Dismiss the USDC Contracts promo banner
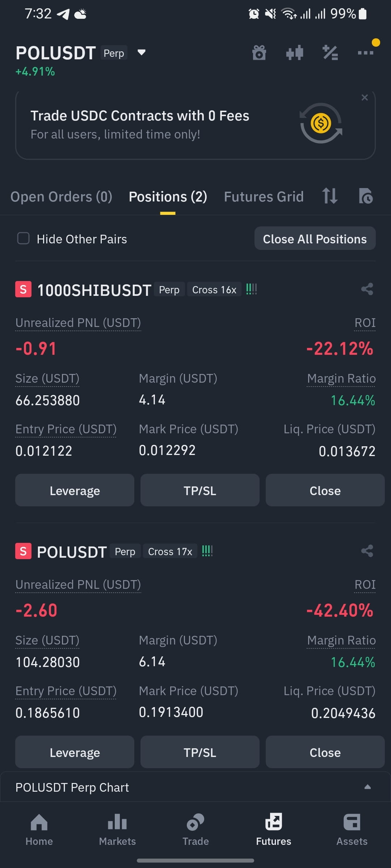 click(x=365, y=98)
